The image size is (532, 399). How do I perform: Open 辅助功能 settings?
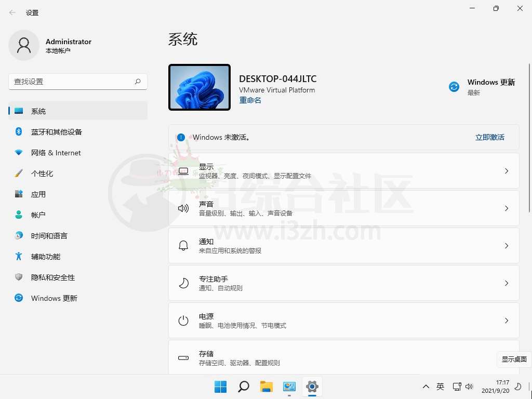[46, 256]
